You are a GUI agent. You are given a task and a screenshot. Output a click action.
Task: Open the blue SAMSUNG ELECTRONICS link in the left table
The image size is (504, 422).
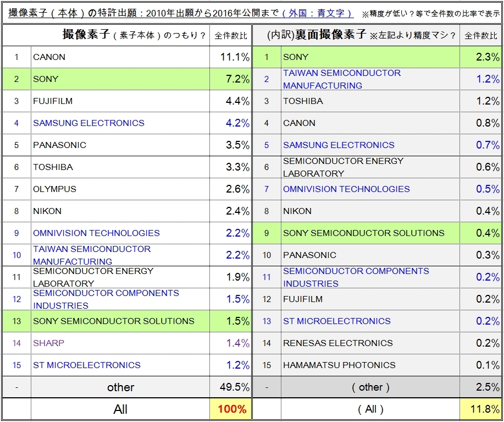pos(88,123)
